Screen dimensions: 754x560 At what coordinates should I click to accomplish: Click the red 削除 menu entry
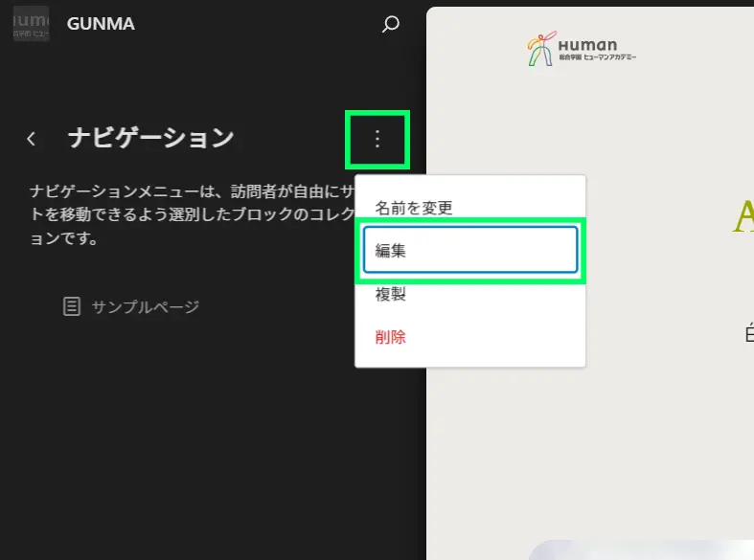[x=391, y=337]
